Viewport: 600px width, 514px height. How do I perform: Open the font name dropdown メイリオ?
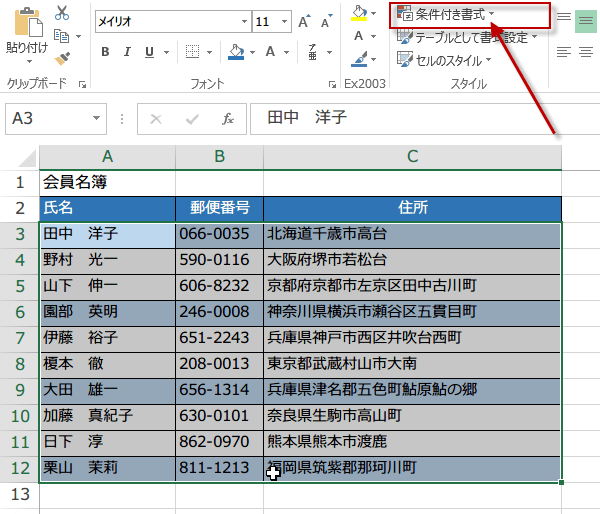(244, 21)
